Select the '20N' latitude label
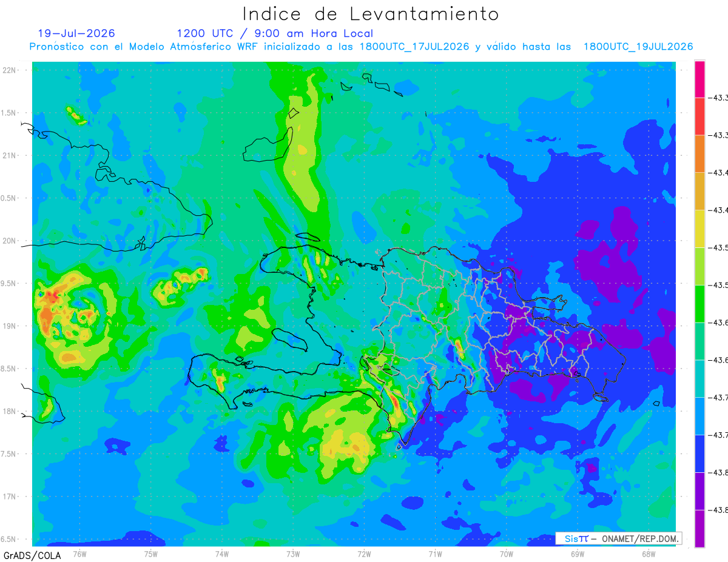The width and height of the screenshot is (728, 562). point(10,241)
